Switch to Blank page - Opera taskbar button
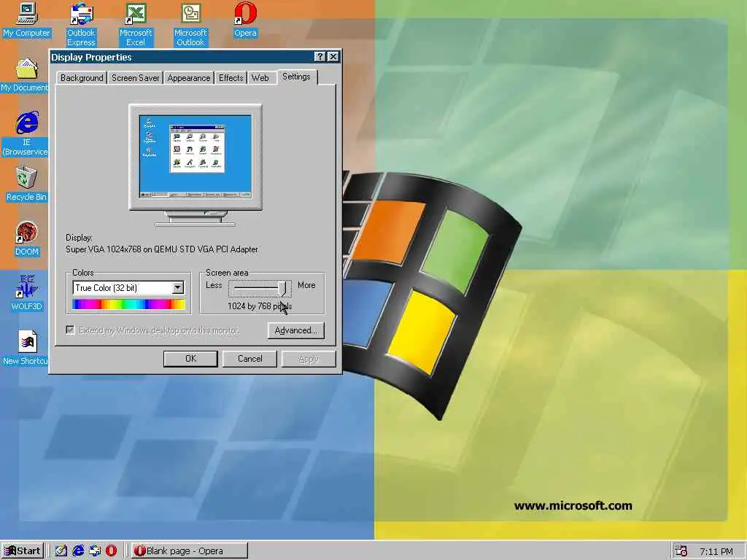 [x=189, y=551]
